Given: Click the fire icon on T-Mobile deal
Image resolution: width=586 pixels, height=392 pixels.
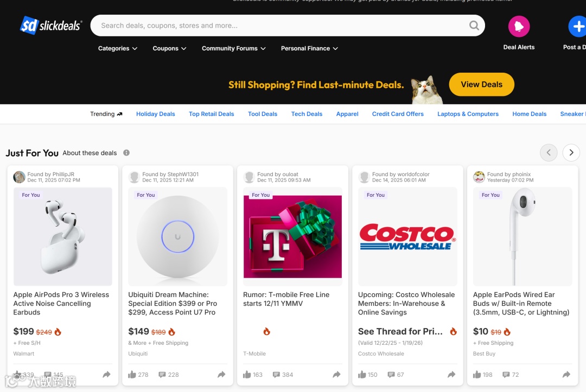Looking at the screenshot, I should click(x=266, y=331).
